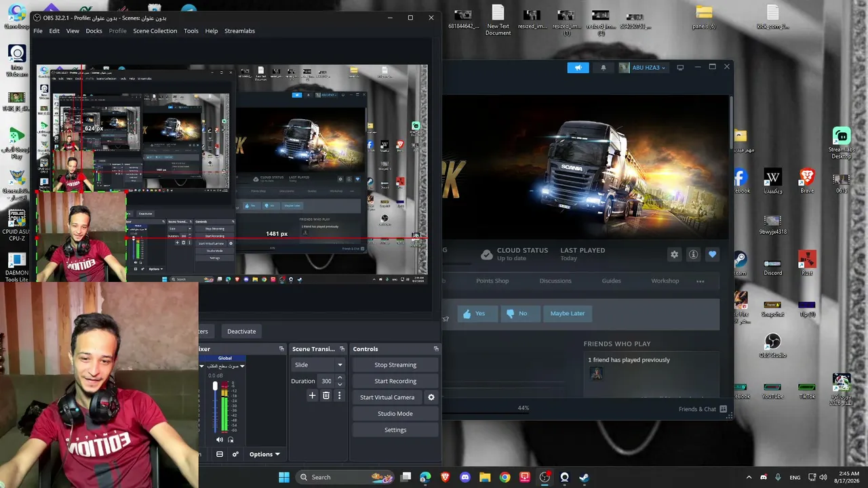Open the File menu in OBS
This screenshot has width=868, height=488.
pos(38,30)
